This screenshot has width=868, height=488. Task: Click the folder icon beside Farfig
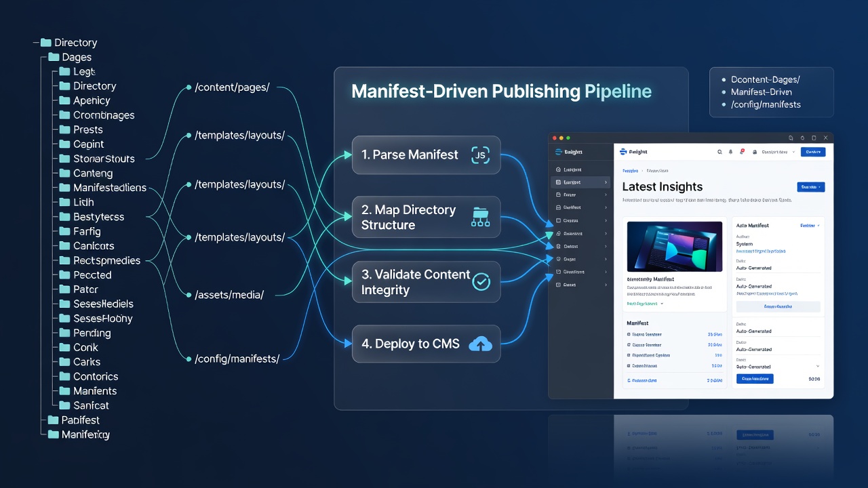click(x=64, y=231)
